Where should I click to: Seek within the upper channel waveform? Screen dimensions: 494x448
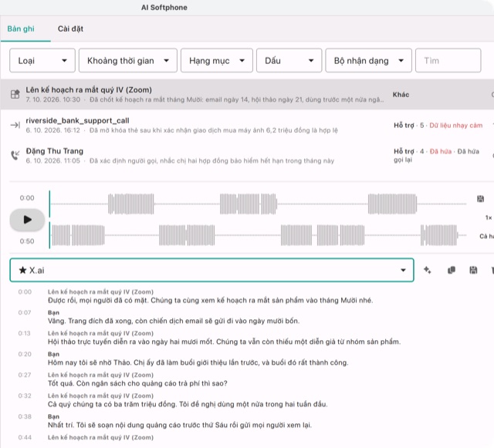259,204
